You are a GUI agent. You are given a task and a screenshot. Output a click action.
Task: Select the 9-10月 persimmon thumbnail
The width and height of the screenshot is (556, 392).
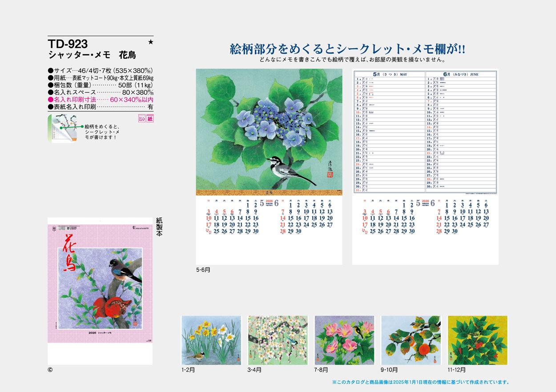[x=411, y=340]
